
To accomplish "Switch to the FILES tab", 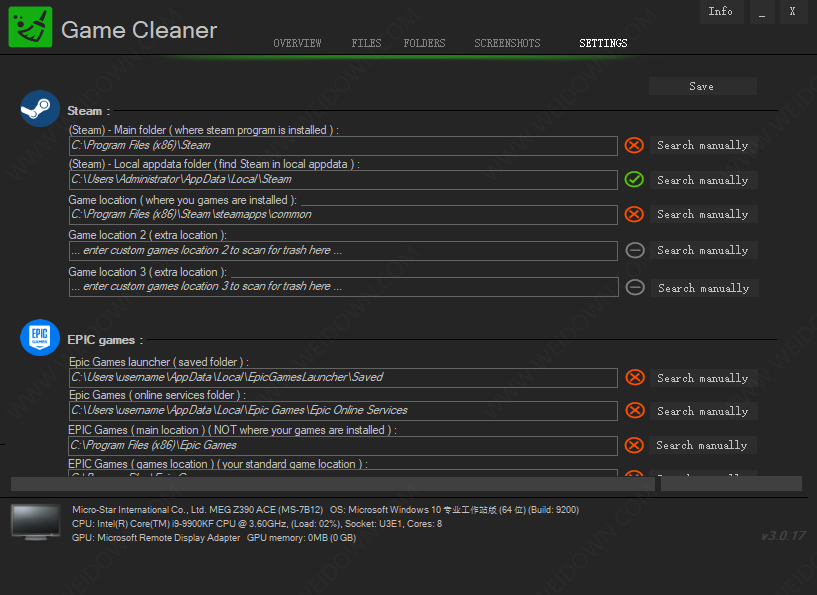I will 366,43.
